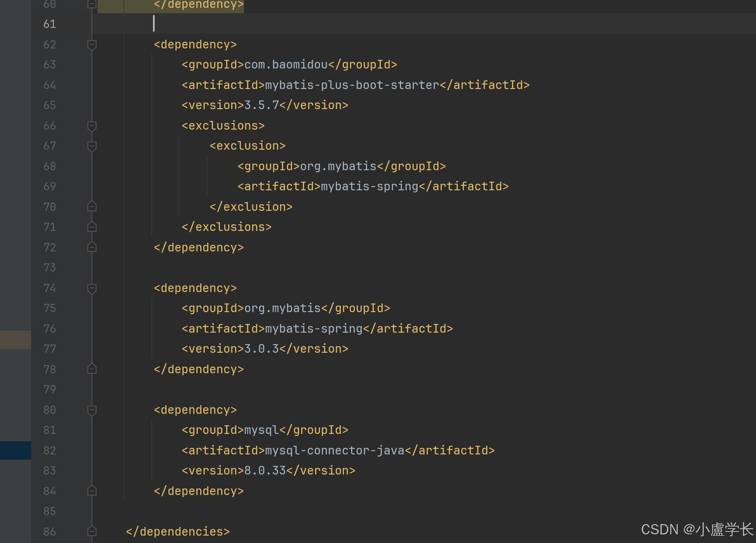
Task: Click the artifactId mybatis-plus-boot-starter text
Action: tap(352, 85)
